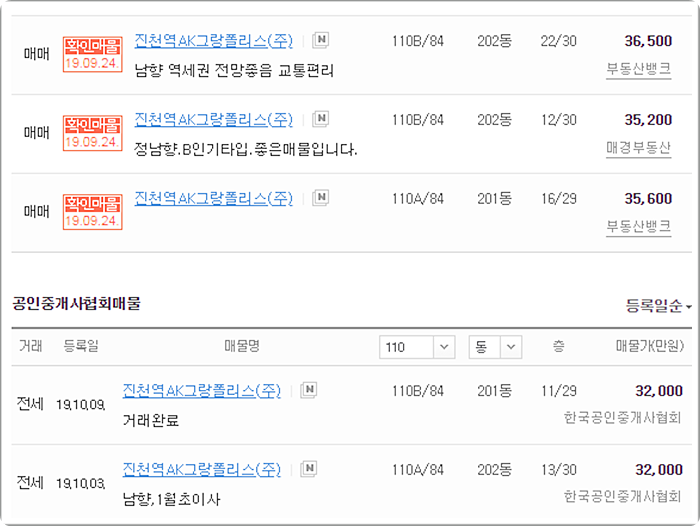The image size is (700, 526).
Task: Click N icon beside 36,500 listing
Action: 321,40
